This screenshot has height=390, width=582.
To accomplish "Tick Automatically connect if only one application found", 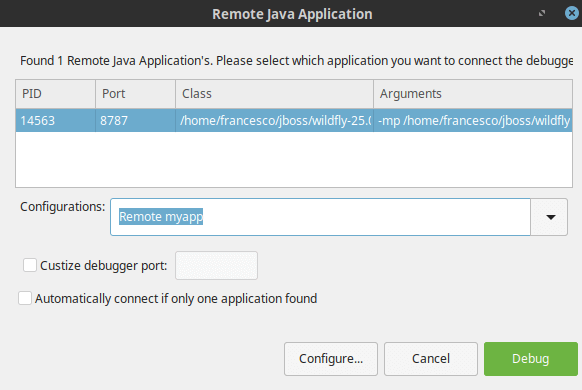I will (25, 298).
